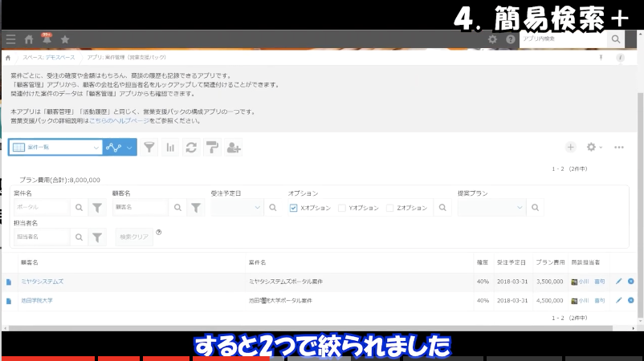Click the add user icon in toolbar

coord(234,148)
